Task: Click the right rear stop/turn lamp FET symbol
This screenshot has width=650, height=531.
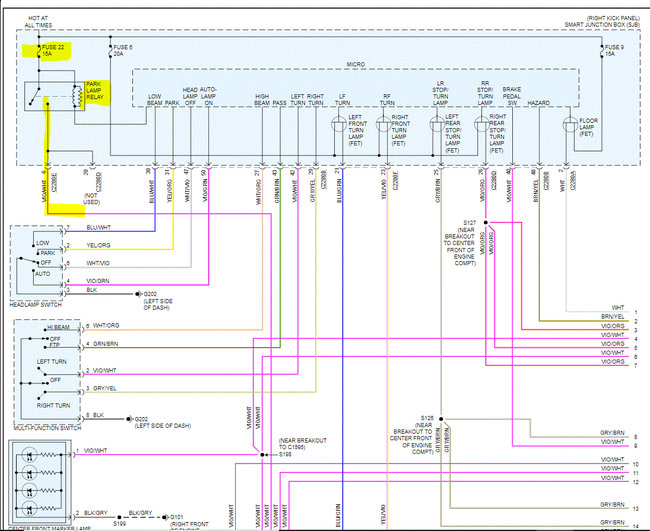Action: click(481, 124)
